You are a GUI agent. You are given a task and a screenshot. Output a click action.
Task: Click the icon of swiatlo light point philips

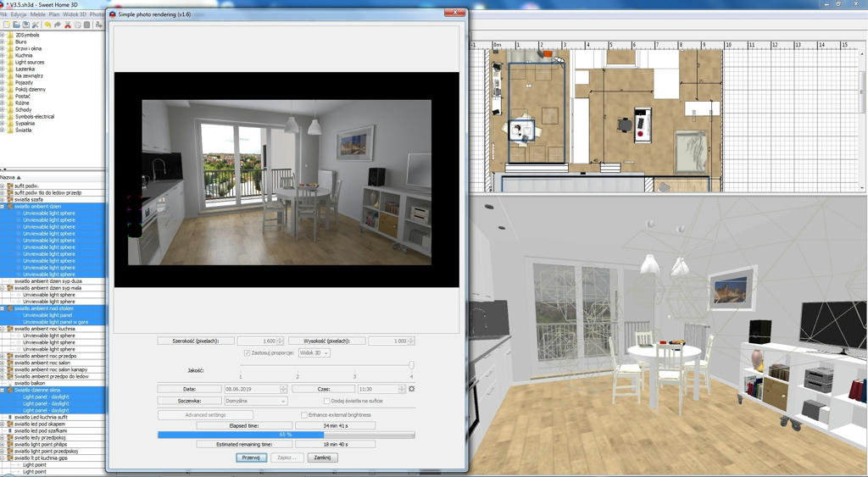point(10,444)
